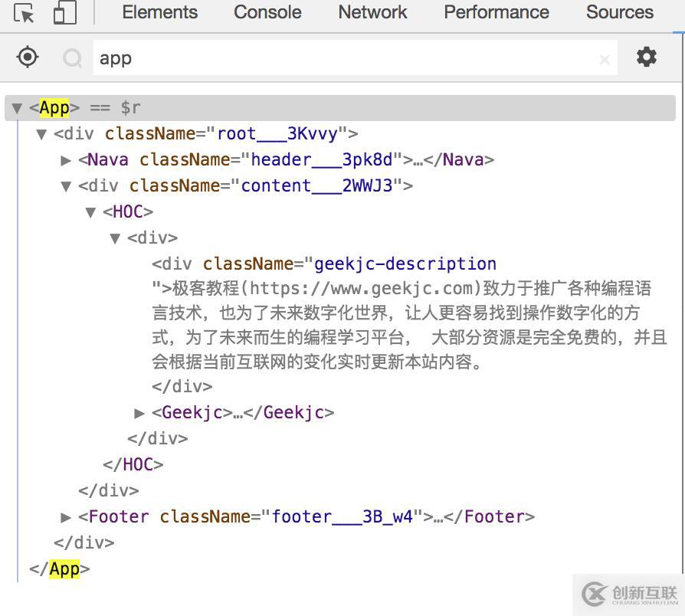Collapse the HOC wrapper node
This screenshot has width=685, height=616.
coord(90,211)
